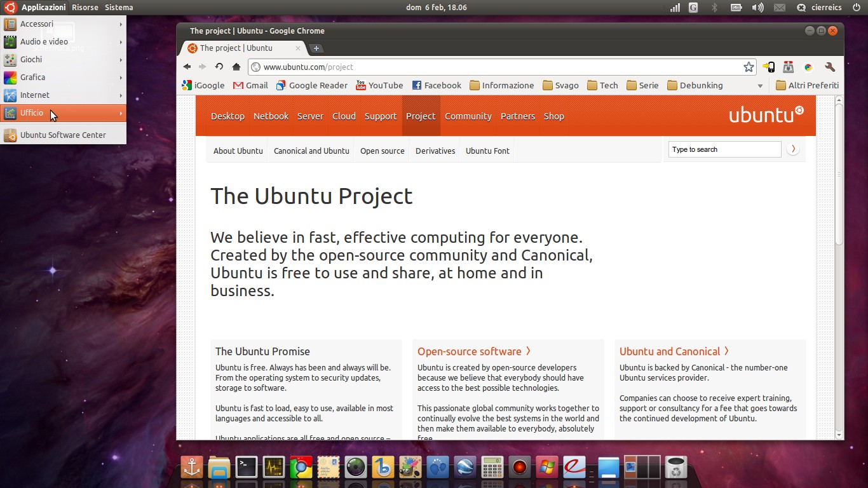Open the Altri Preferiti bookmarks folder
This screenshot has width=868, height=488.
(x=807, y=85)
